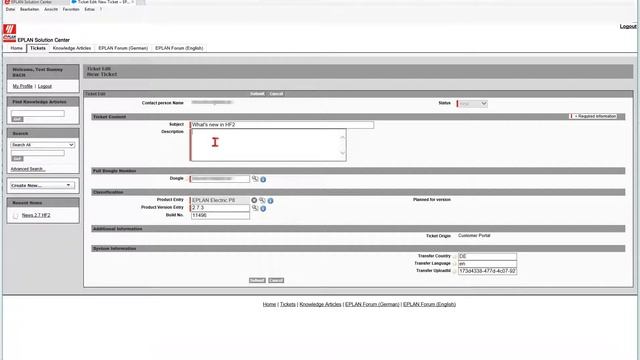Screen dimensions: 640x360
Task: Open the Product Version Entry lookup icon
Action: [x=255, y=208]
